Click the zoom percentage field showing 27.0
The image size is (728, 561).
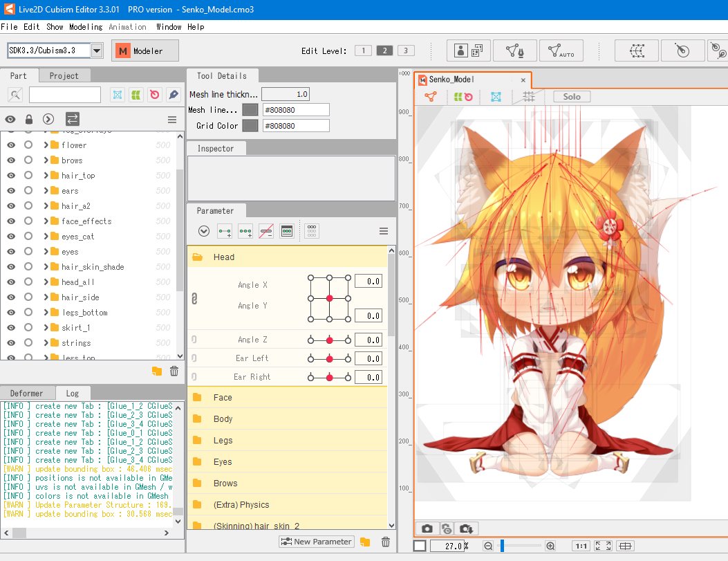coord(447,546)
